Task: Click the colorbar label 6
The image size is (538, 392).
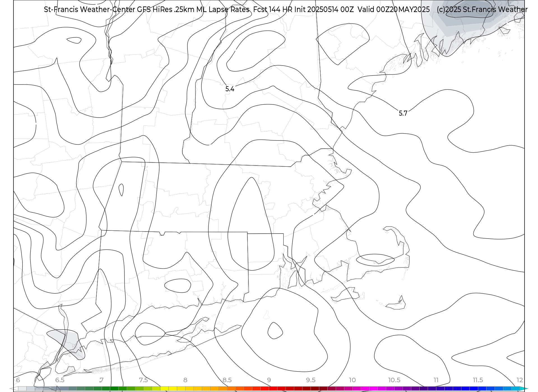Action: click(18, 380)
